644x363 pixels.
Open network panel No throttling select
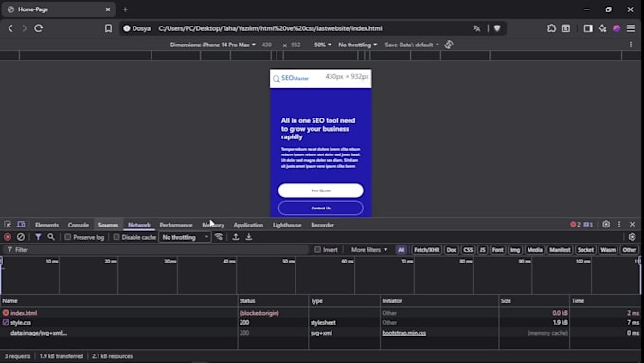pos(185,237)
